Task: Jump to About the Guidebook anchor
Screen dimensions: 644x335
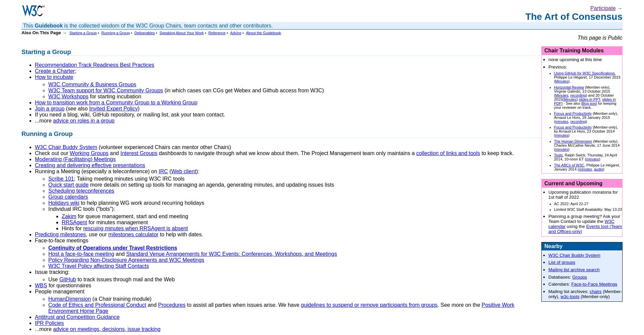Action: pos(263,33)
